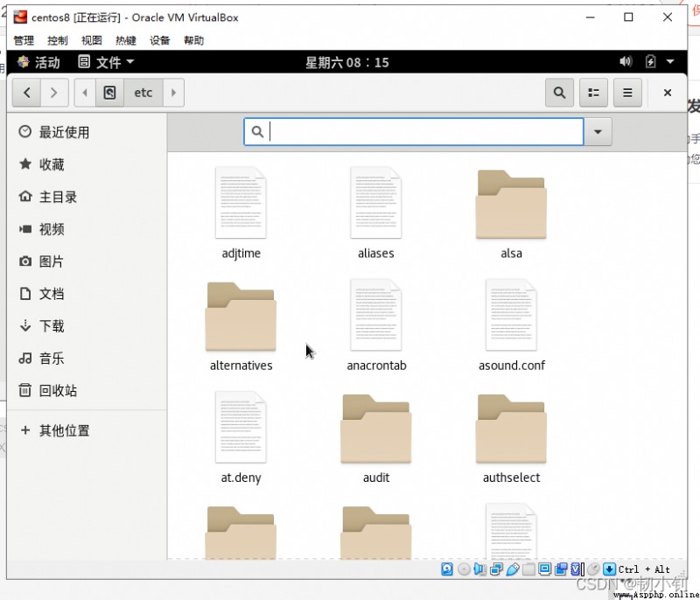Click the display monitor status bar icon
Screen dimensions: 700x600
[544, 569]
